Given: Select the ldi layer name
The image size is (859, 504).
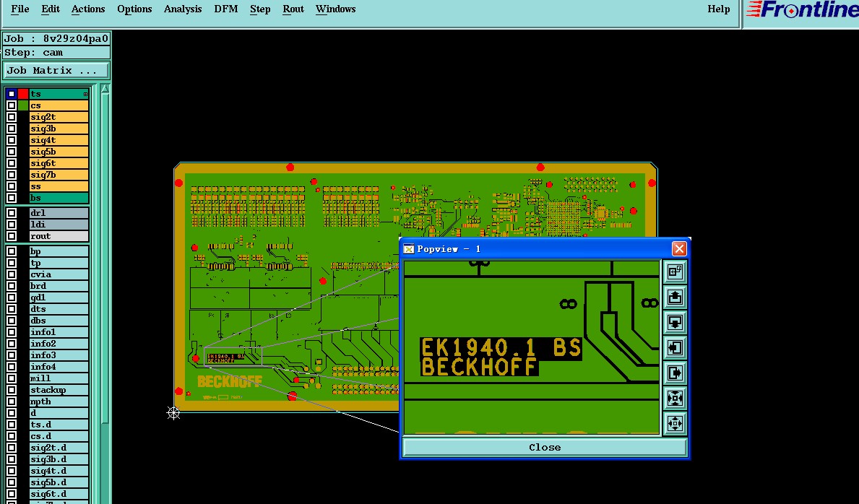Looking at the screenshot, I should 59,225.
